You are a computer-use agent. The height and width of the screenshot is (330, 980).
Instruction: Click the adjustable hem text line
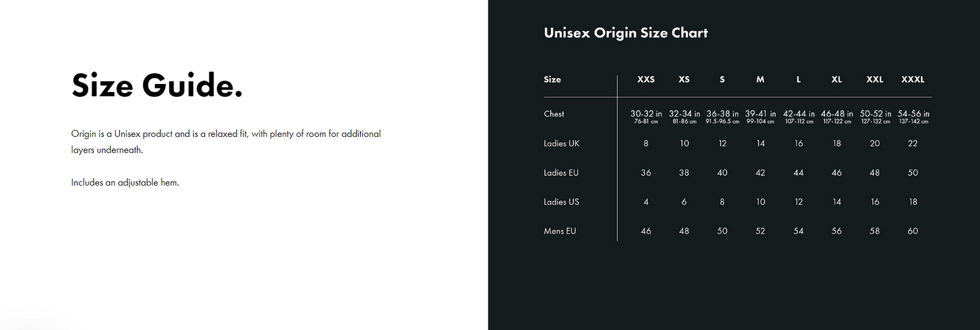(x=125, y=182)
